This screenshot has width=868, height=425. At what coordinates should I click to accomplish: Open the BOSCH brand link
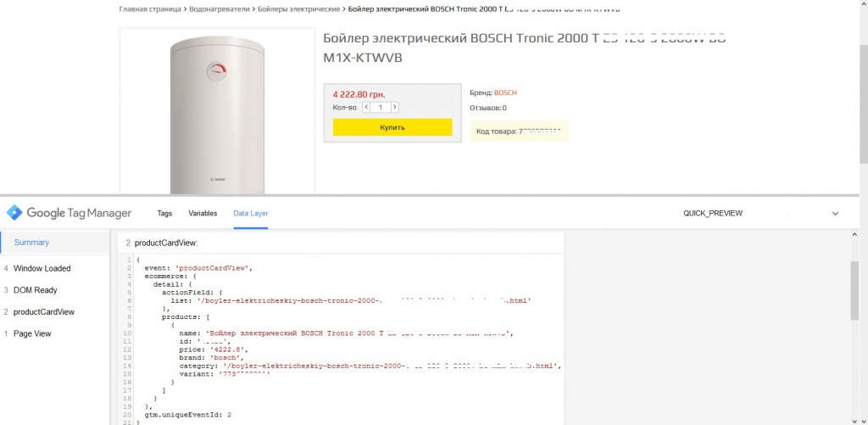click(x=505, y=93)
